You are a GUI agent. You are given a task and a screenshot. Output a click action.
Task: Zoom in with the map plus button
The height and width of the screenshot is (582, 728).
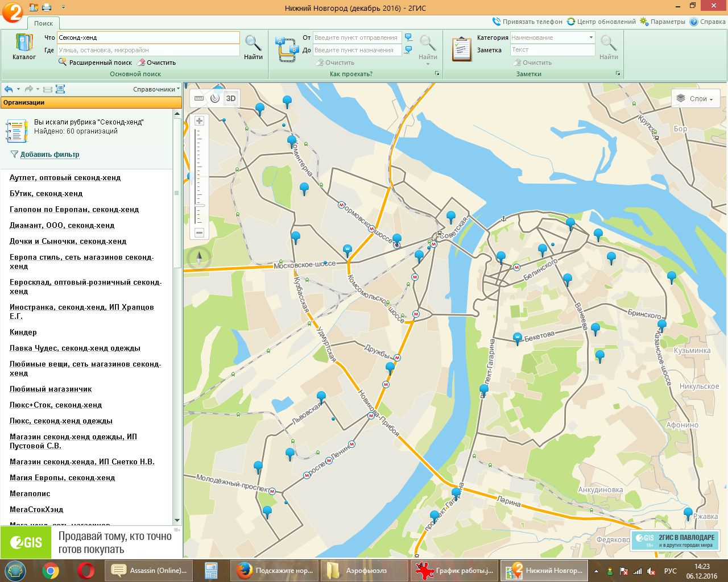[199, 120]
